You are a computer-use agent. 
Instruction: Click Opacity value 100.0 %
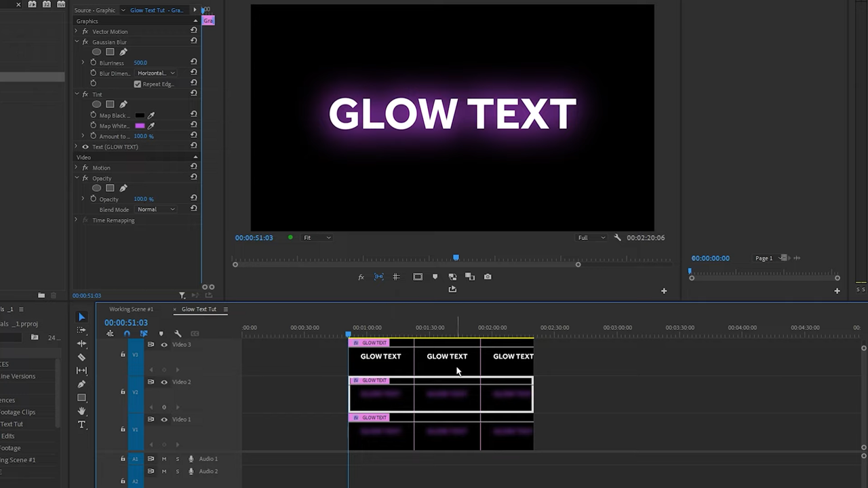pos(144,199)
